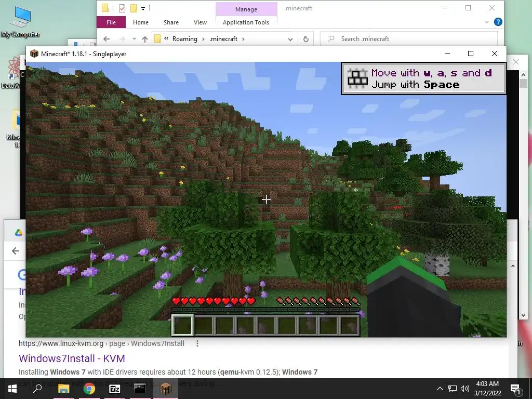
Task: Minimize the Minecraft window
Action: click(447, 54)
